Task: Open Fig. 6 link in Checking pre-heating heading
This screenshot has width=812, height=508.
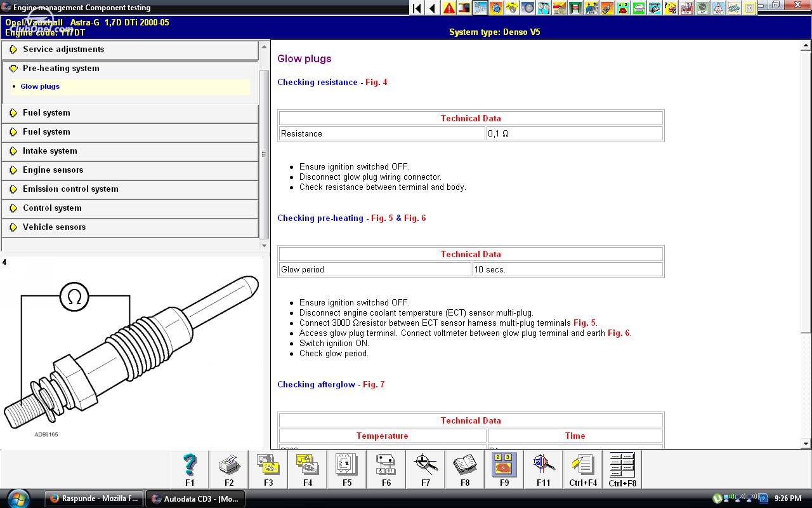Action: pyautogui.click(x=415, y=218)
